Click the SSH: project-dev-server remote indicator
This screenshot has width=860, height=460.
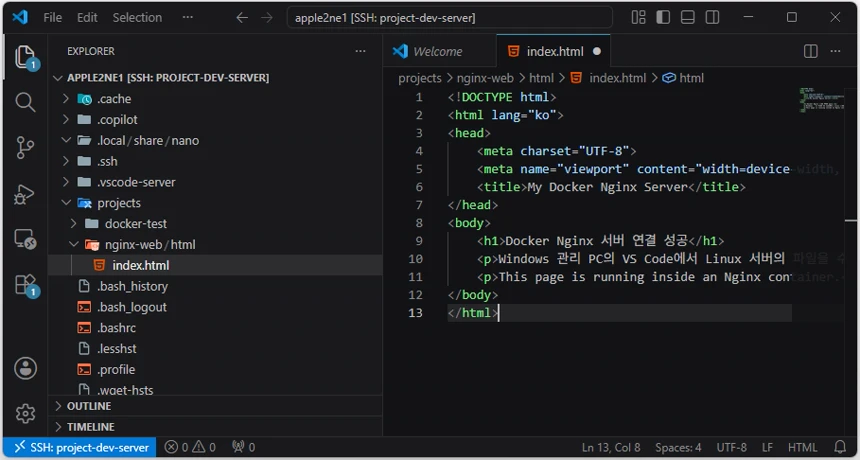[81, 447]
